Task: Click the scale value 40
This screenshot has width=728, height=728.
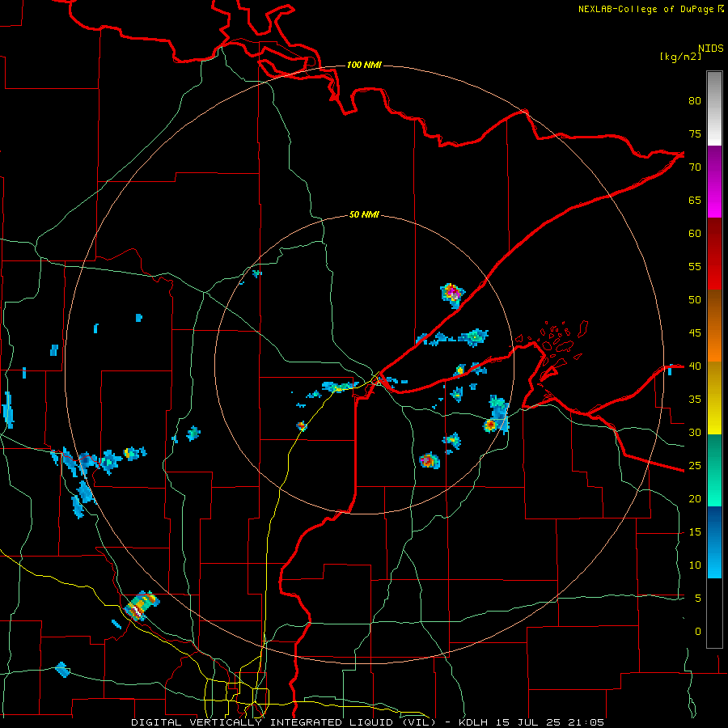Action: click(695, 366)
